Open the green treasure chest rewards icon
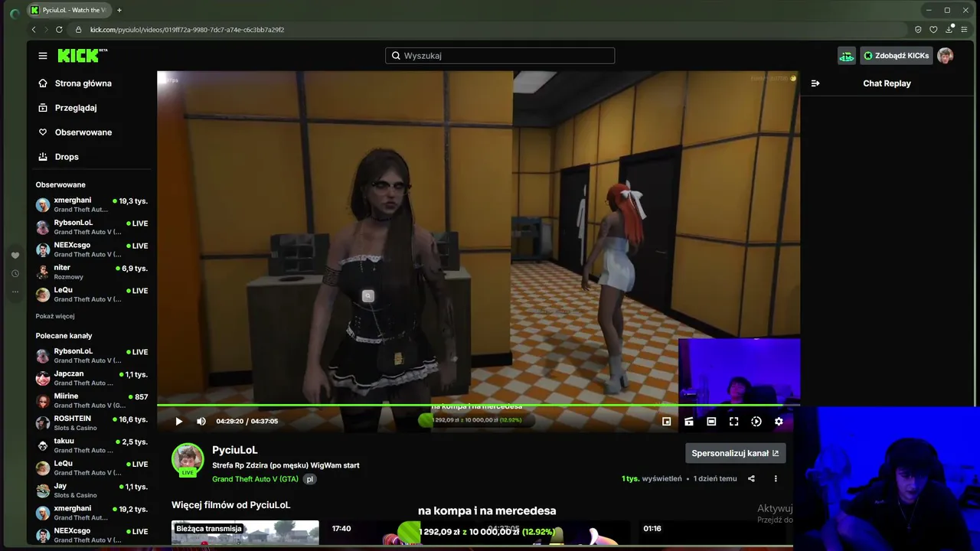The height and width of the screenshot is (551, 980). (846, 56)
